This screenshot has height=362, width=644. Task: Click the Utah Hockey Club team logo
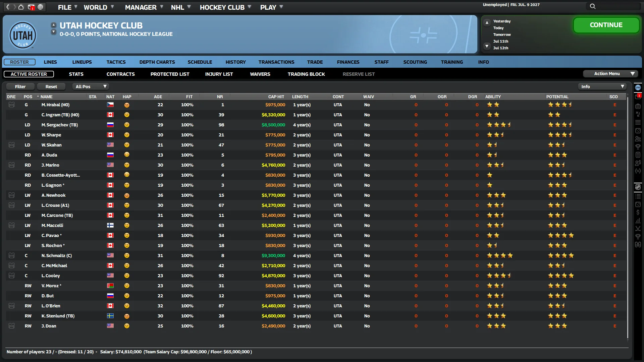[x=22, y=35]
